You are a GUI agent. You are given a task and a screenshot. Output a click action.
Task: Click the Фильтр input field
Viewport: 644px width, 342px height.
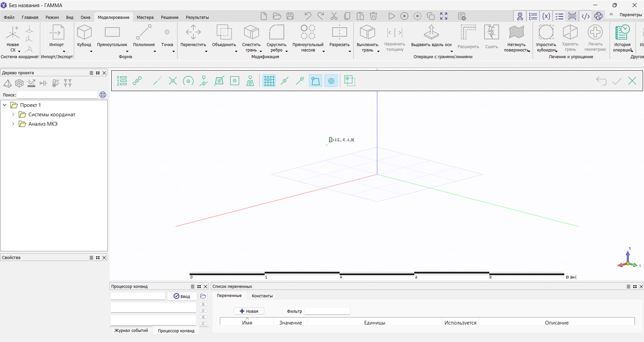coord(327,311)
